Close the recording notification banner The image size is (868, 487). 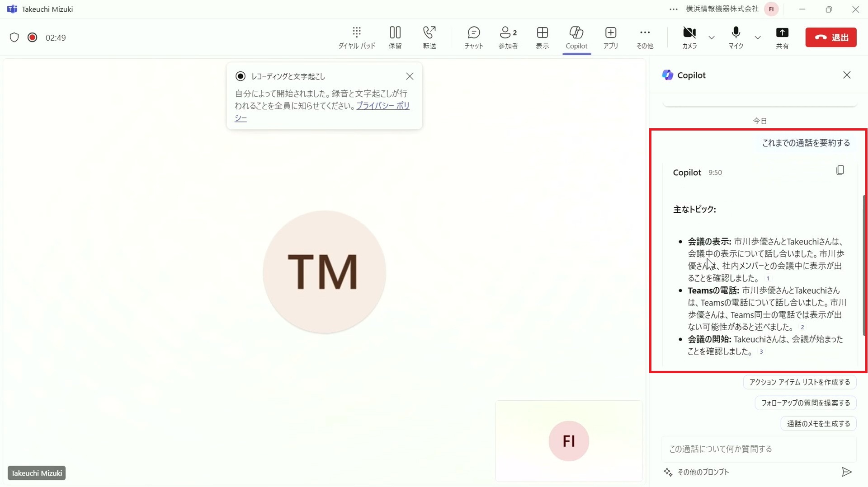410,76
